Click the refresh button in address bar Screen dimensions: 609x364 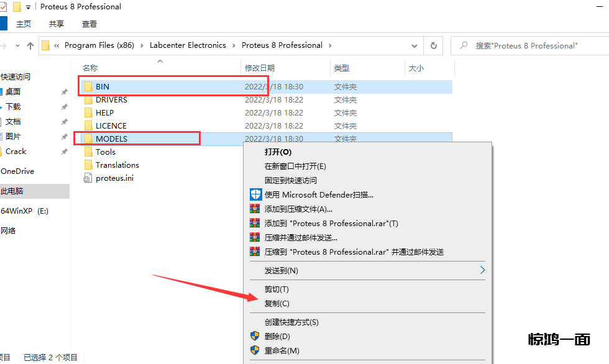(x=433, y=45)
